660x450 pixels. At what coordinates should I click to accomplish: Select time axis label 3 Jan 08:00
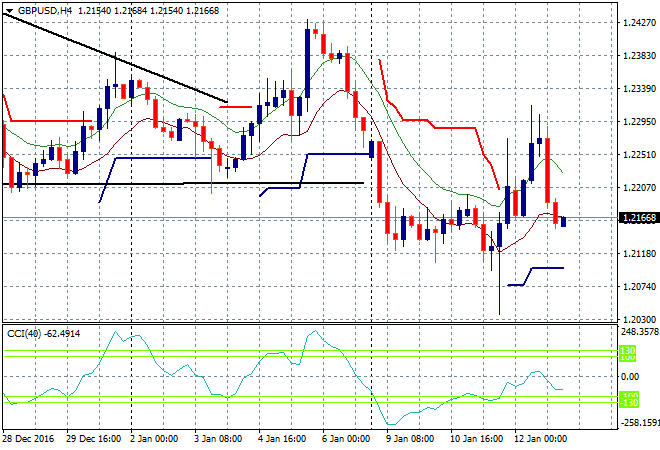click(x=218, y=439)
